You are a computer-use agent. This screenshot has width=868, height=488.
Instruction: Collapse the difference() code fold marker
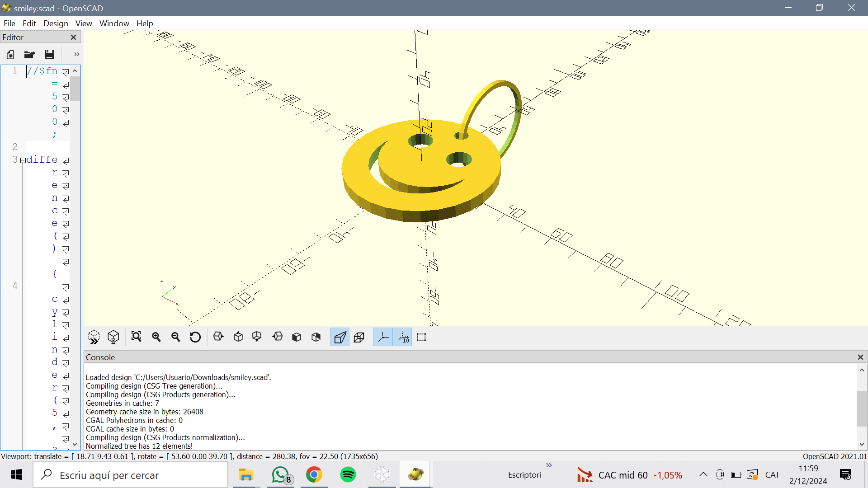pyautogui.click(x=23, y=160)
